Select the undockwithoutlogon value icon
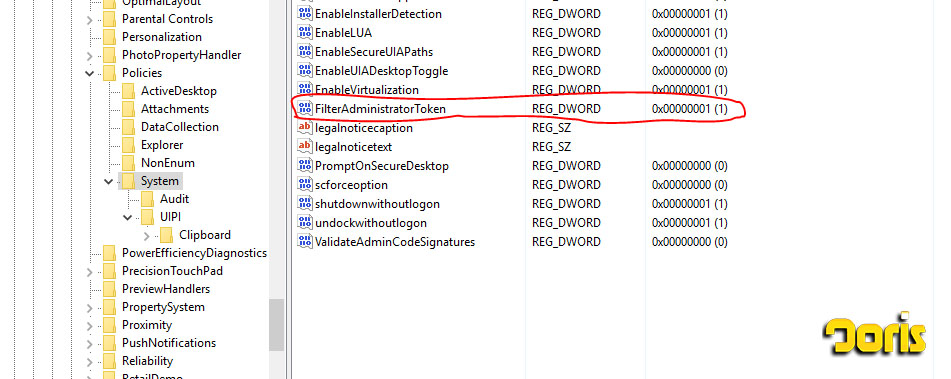Image resolution: width=951 pixels, height=379 pixels. point(304,223)
